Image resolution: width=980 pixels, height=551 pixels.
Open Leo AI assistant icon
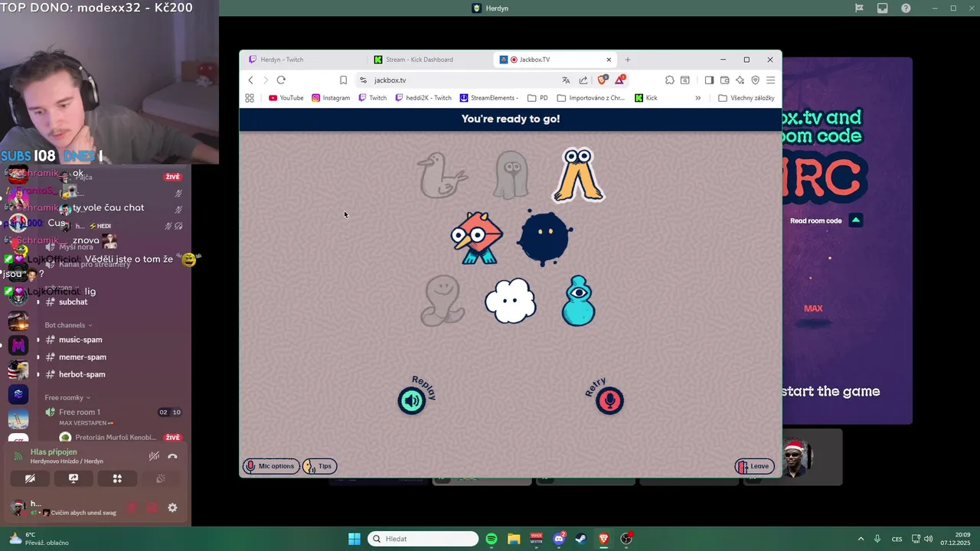point(740,80)
